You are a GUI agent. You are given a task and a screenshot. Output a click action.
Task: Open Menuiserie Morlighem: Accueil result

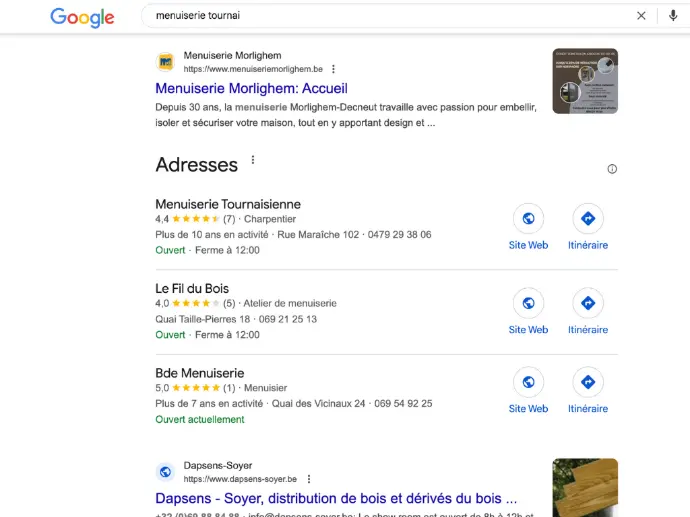point(251,88)
